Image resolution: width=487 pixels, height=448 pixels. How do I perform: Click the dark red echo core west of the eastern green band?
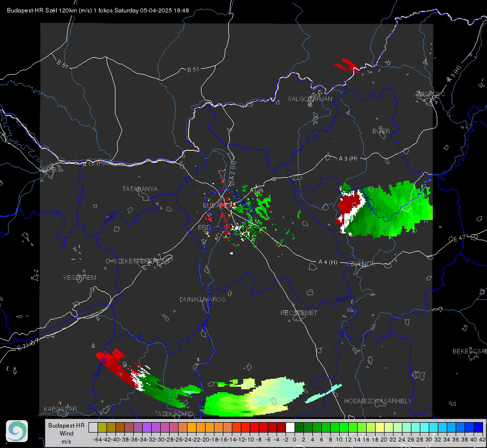point(350,204)
